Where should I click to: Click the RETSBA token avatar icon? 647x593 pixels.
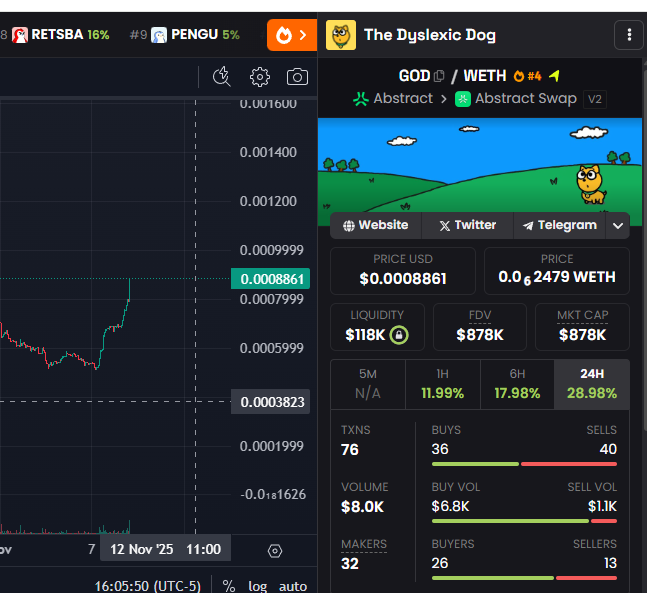point(20,35)
